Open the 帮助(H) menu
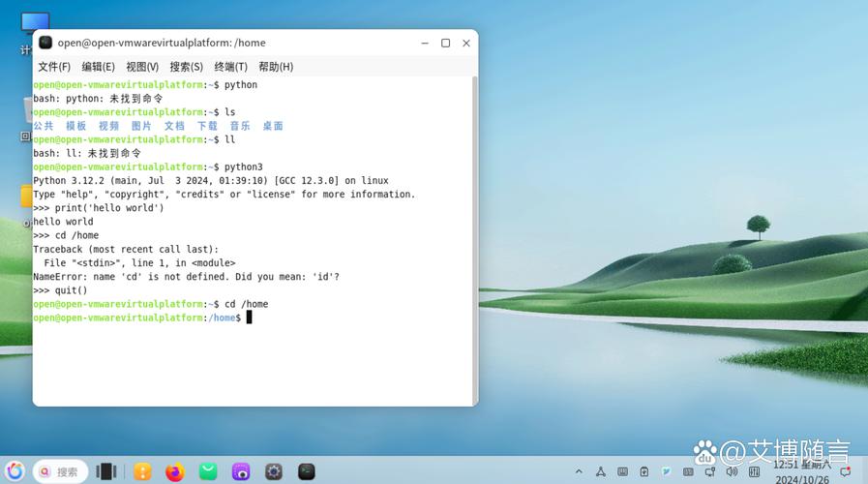Screen dimensions: 868x484 [x=276, y=67]
